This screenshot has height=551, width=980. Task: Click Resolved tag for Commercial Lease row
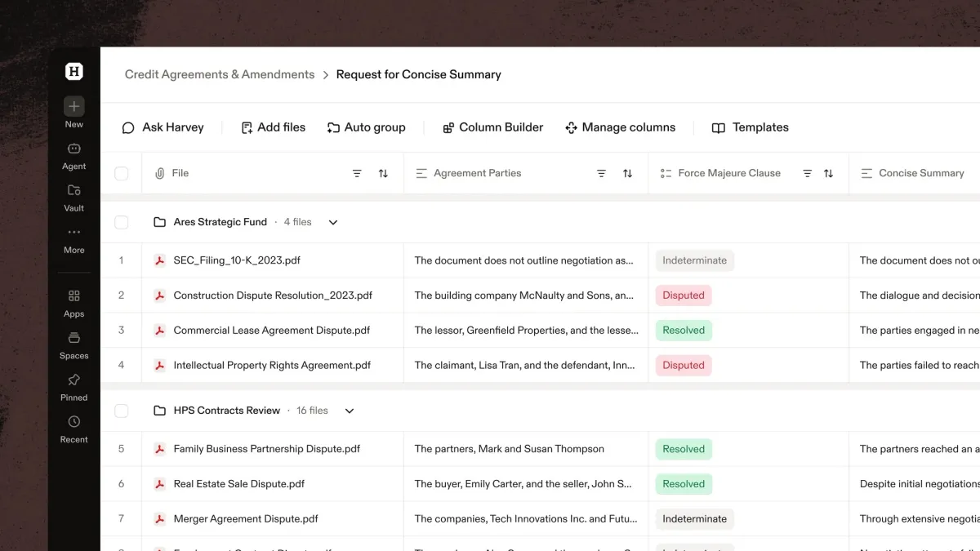[x=684, y=331]
